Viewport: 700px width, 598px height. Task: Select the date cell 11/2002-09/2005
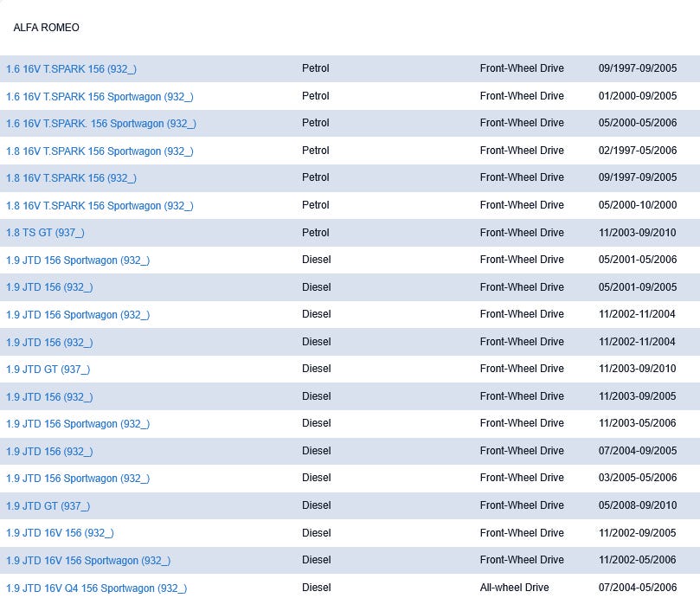[x=638, y=532]
